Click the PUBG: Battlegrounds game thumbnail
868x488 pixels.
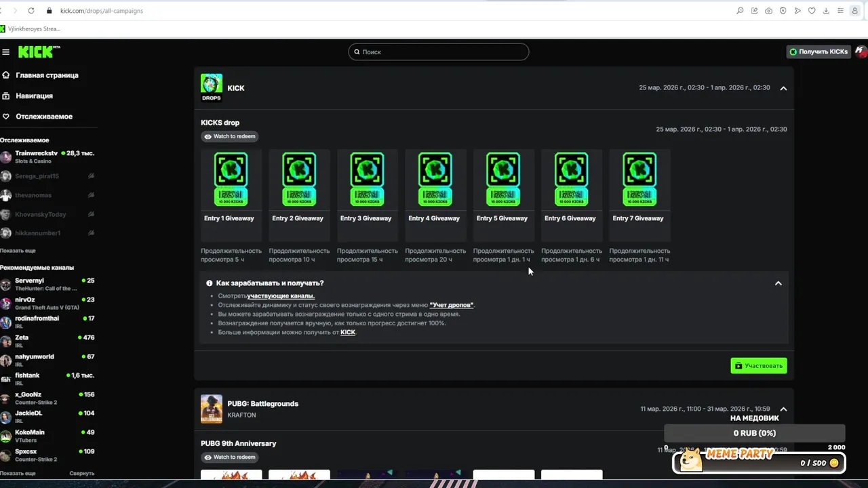212,409
